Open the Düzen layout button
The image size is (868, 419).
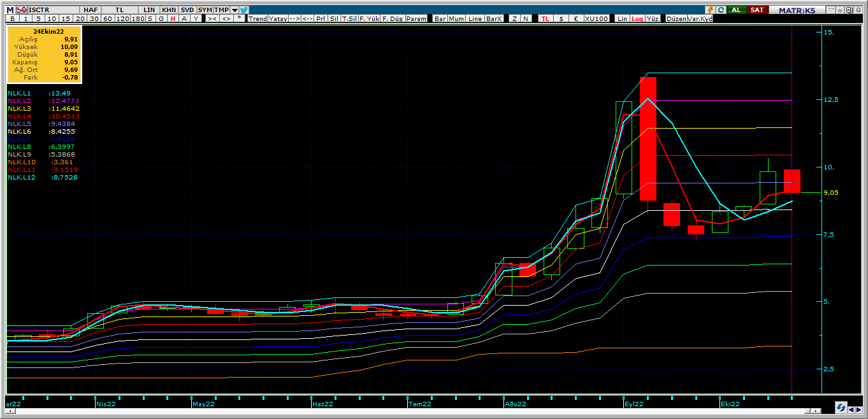click(675, 18)
